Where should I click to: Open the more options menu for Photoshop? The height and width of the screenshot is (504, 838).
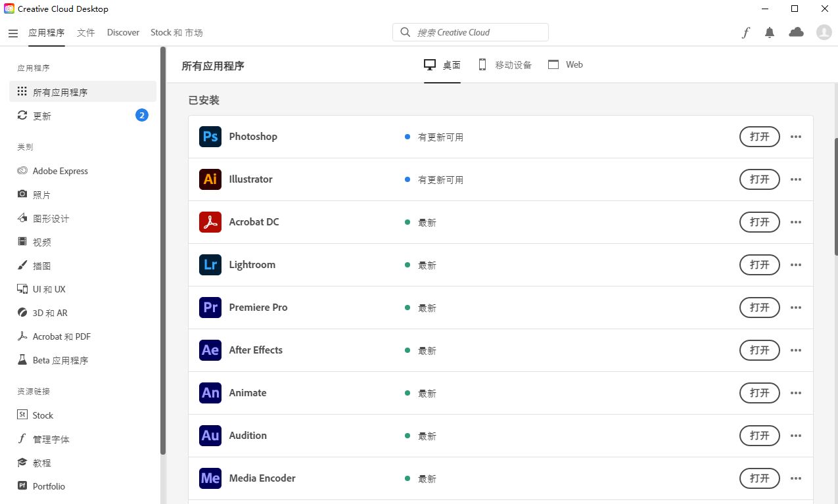click(x=796, y=136)
